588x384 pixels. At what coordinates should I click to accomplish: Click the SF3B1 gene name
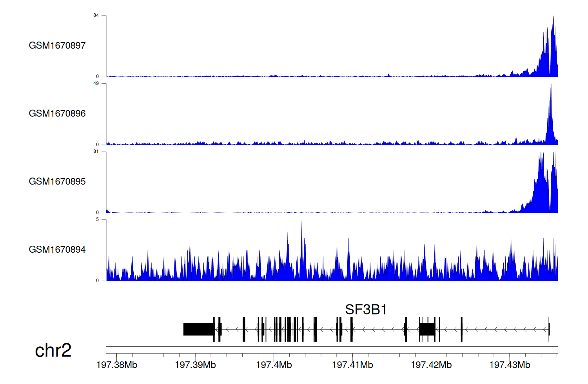[x=366, y=310]
